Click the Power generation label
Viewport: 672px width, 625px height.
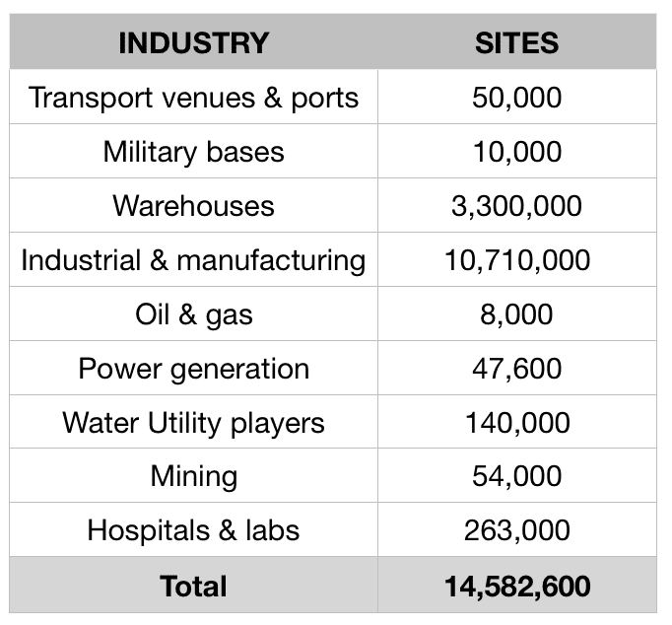pos(193,369)
